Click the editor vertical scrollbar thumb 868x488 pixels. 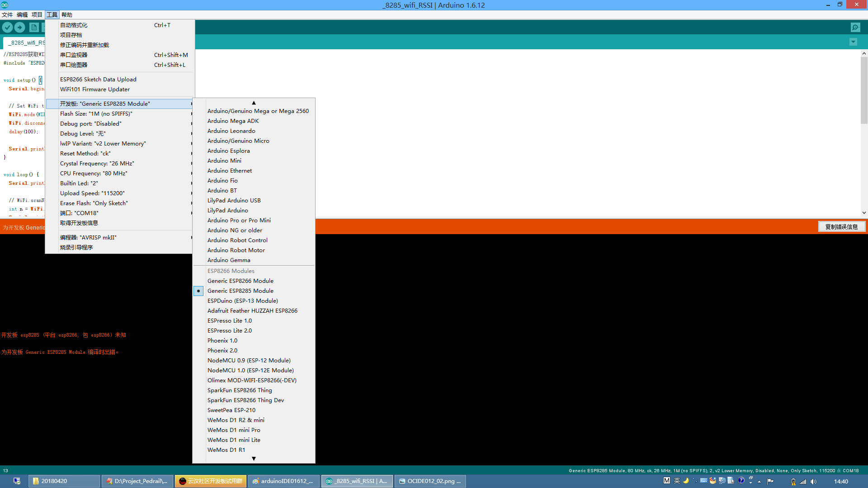pos(864,90)
